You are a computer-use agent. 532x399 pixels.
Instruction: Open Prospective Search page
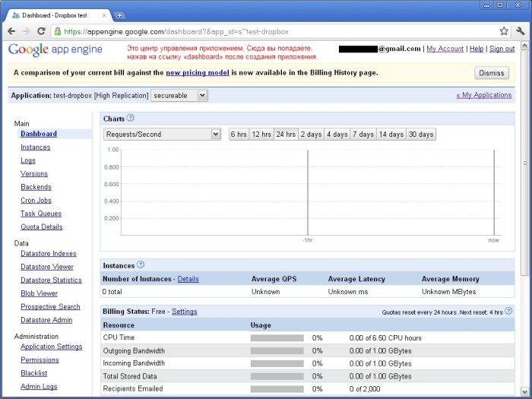[x=50, y=306]
